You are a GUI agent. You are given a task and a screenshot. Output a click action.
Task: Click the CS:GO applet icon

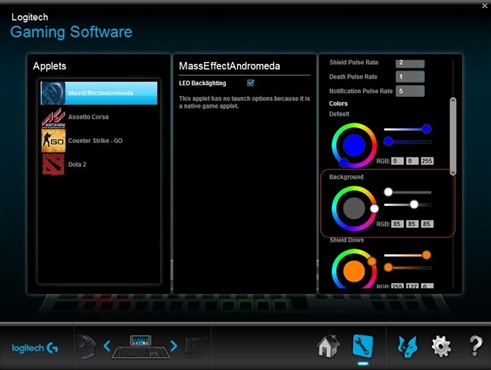[53, 141]
